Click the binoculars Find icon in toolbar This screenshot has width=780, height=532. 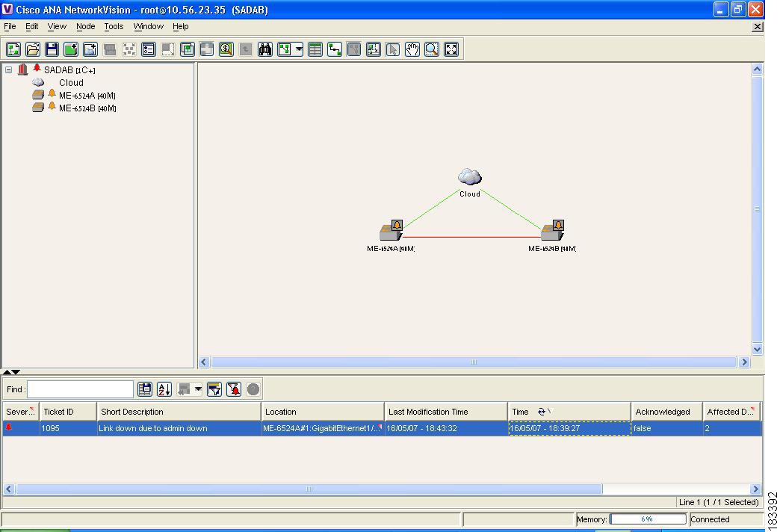pos(265,49)
